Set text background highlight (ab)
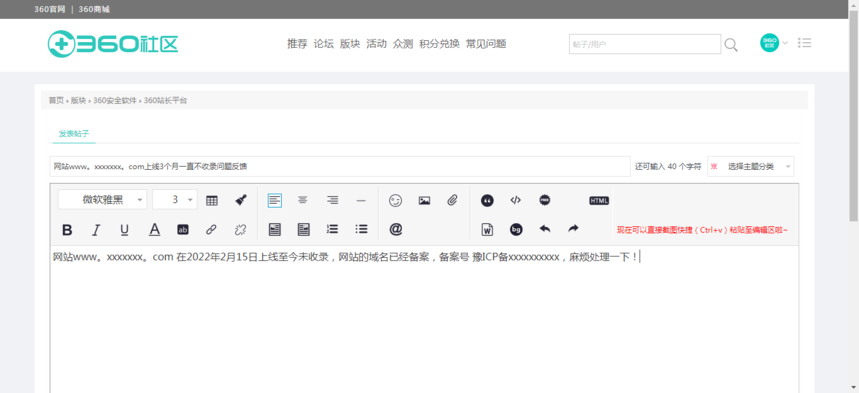 [x=183, y=230]
